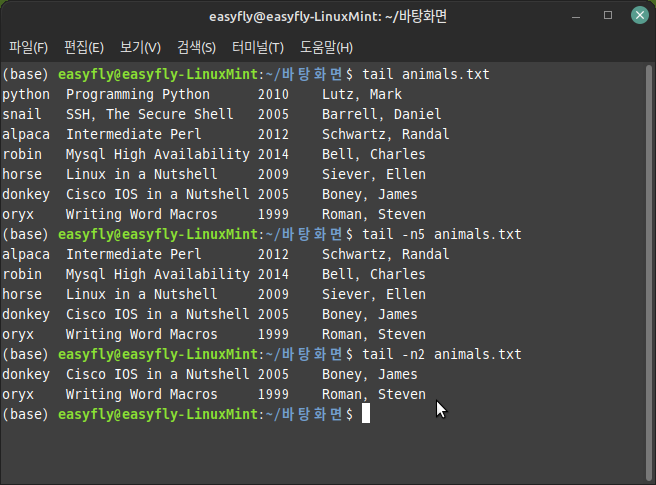Open the 터미널(T) menu
The width and height of the screenshot is (656, 485).
(258, 47)
